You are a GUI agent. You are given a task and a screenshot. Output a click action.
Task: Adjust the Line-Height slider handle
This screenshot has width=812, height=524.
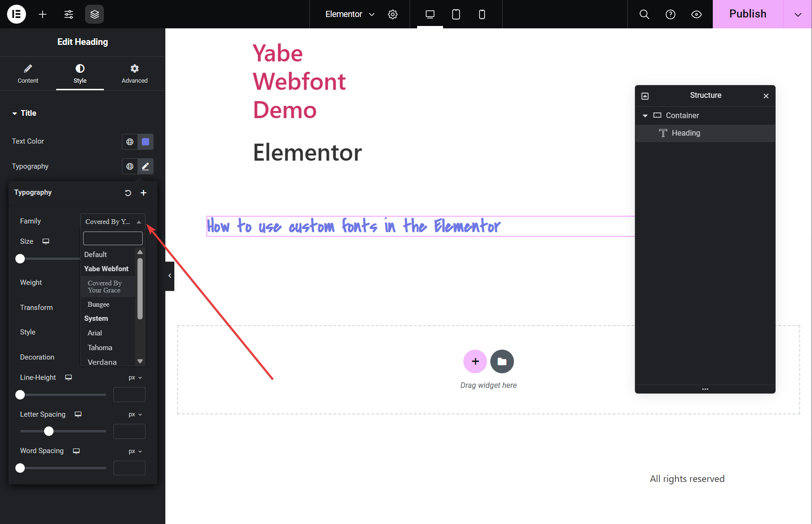(x=20, y=395)
